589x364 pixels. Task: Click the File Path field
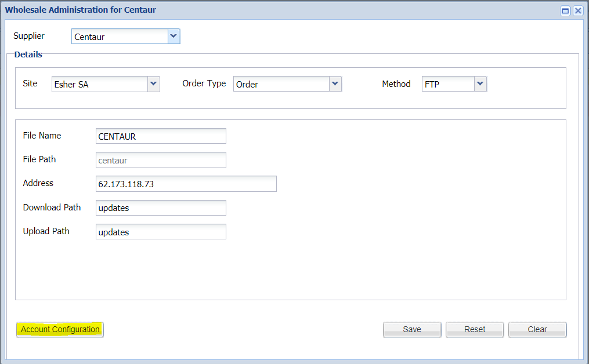pos(161,160)
